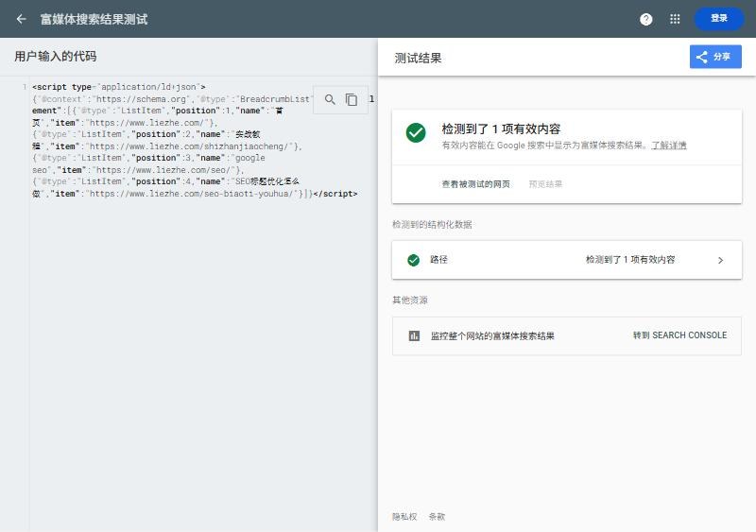The image size is (756, 532).
Task: Copy the code with the copy icon
Action: click(x=352, y=100)
